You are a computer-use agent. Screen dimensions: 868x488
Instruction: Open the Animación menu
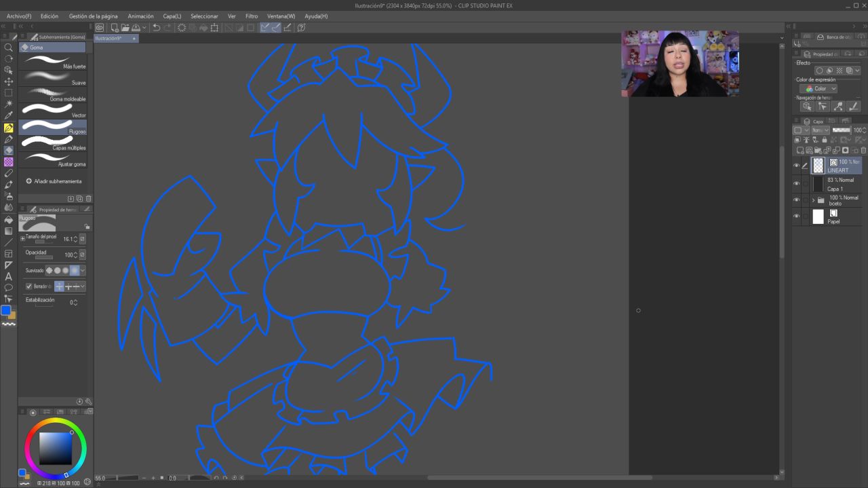click(x=140, y=16)
